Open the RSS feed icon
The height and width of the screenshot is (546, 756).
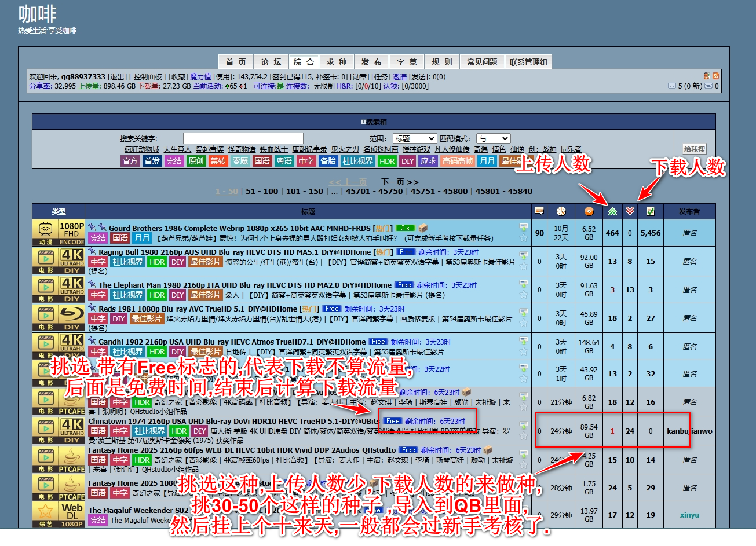click(x=716, y=76)
